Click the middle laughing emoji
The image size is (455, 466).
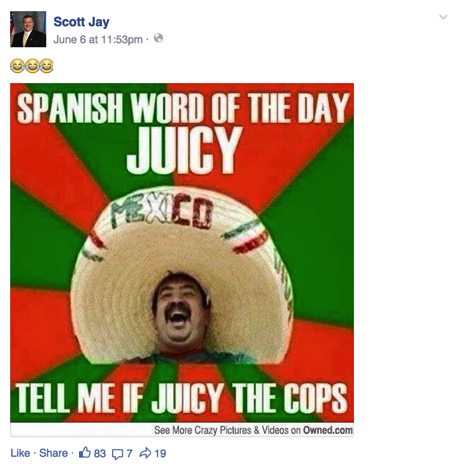pos(32,66)
